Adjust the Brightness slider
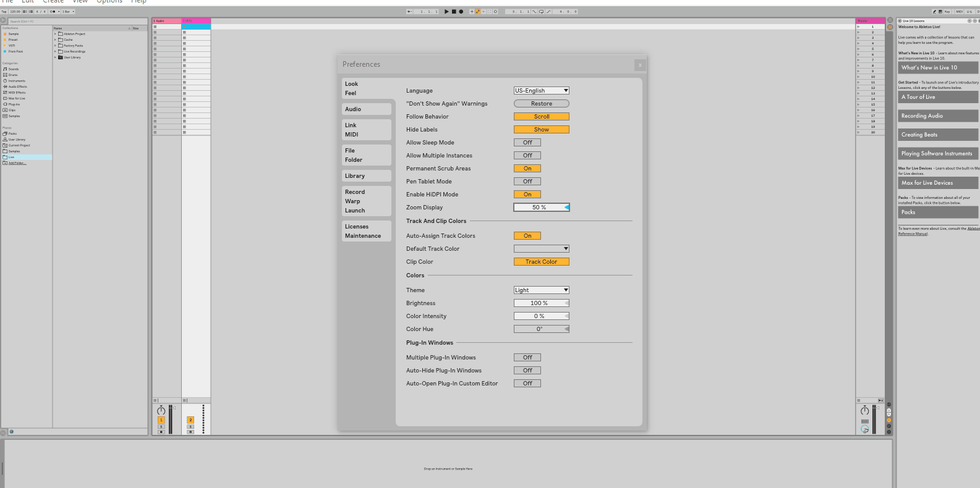Image resolution: width=980 pixels, height=488 pixels. [x=542, y=303]
